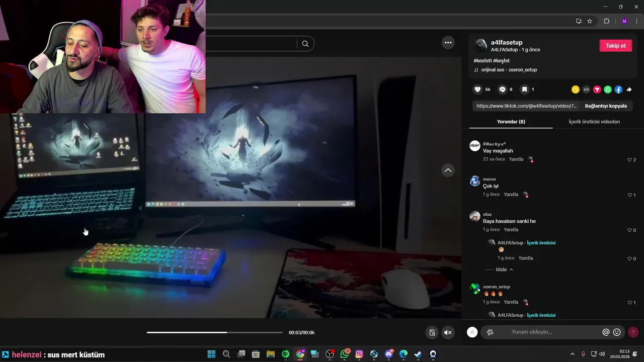This screenshot has height=362, width=644.
Task: Switch to the Yorumlar (8) tab
Action: (x=511, y=122)
